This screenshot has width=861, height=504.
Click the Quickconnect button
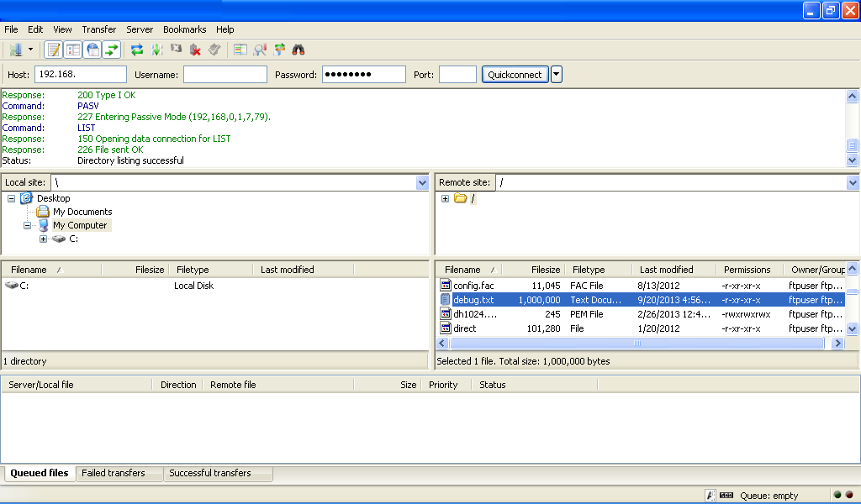coord(515,75)
